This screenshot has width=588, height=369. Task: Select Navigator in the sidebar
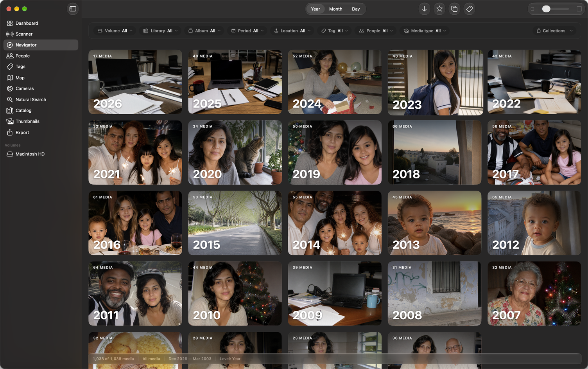[41, 45]
